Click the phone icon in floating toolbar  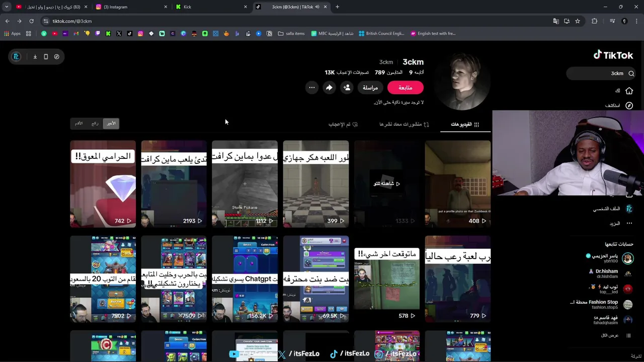click(46, 56)
